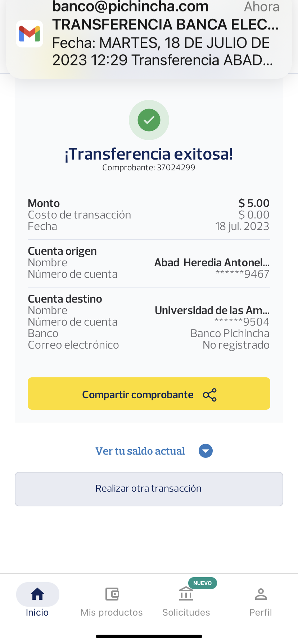Tap truncated origin name Abad Heredia Antonel...

click(x=212, y=263)
